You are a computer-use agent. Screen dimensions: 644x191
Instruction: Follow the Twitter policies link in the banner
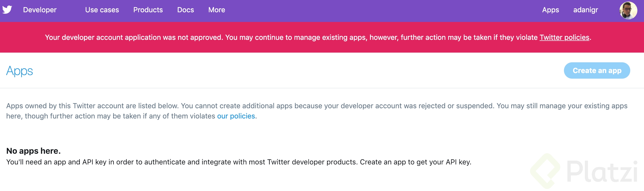[x=564, y=38]
